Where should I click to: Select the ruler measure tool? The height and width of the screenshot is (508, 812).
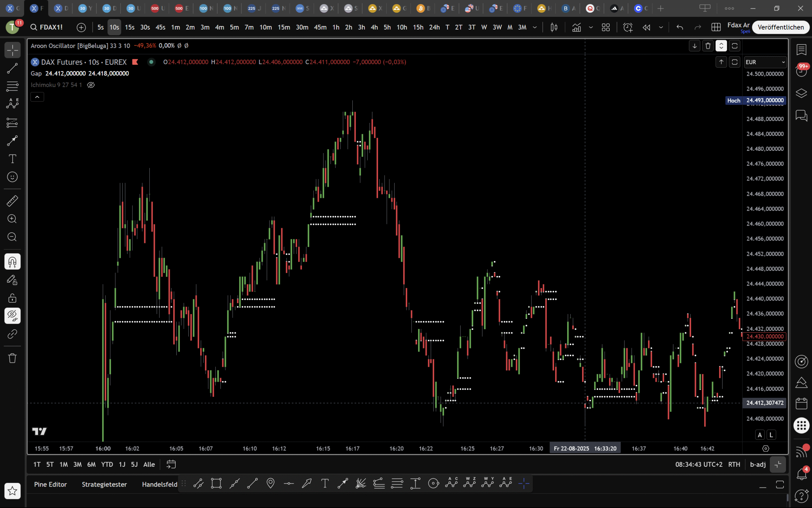(12, 201)
